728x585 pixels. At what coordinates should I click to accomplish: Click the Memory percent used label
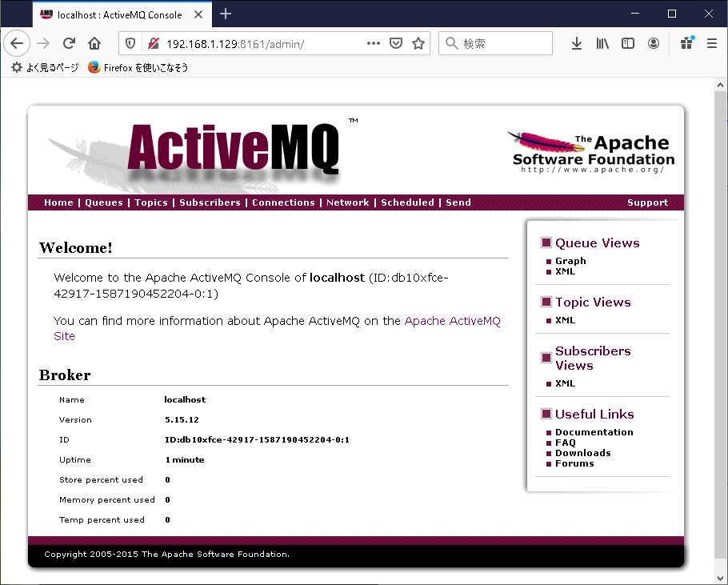click(106, 499)
